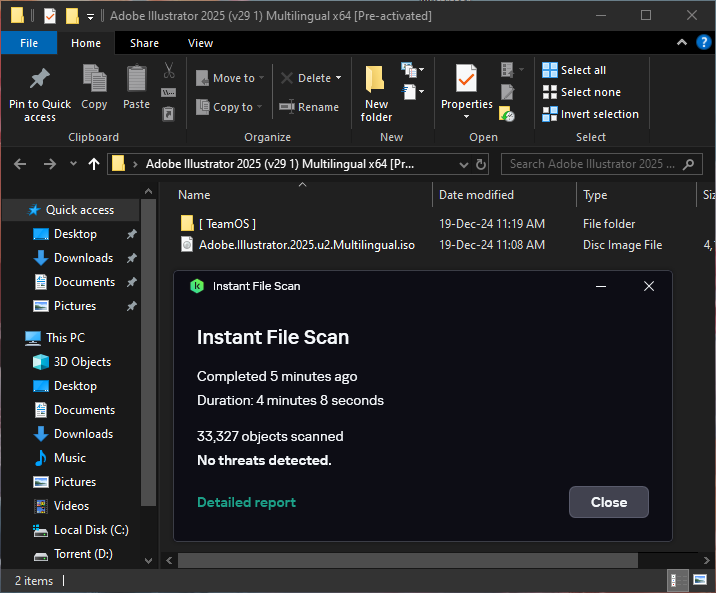
Task: Switch to the details view icon
Action: click(x=678, y=580)
